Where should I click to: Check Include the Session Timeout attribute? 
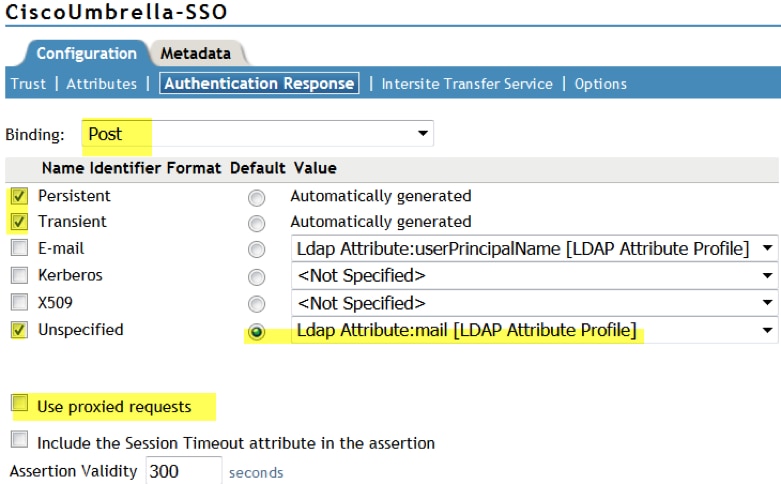coord(19,441)
